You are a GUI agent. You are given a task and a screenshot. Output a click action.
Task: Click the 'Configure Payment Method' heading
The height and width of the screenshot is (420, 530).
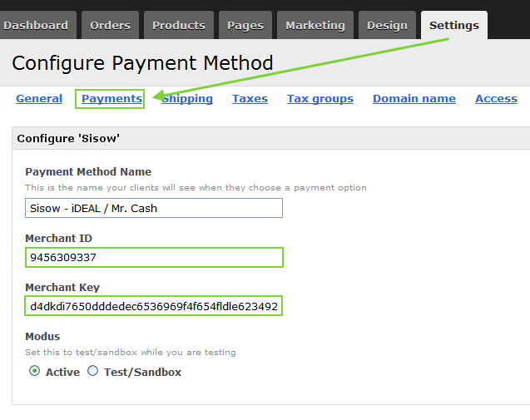pos(142,63)
